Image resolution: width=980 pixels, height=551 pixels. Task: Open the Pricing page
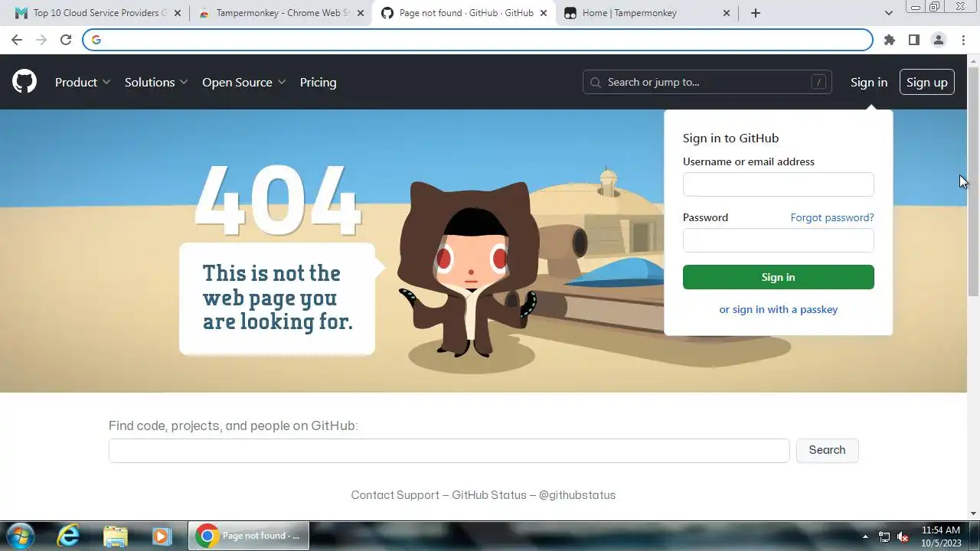(x=318, y=82)
